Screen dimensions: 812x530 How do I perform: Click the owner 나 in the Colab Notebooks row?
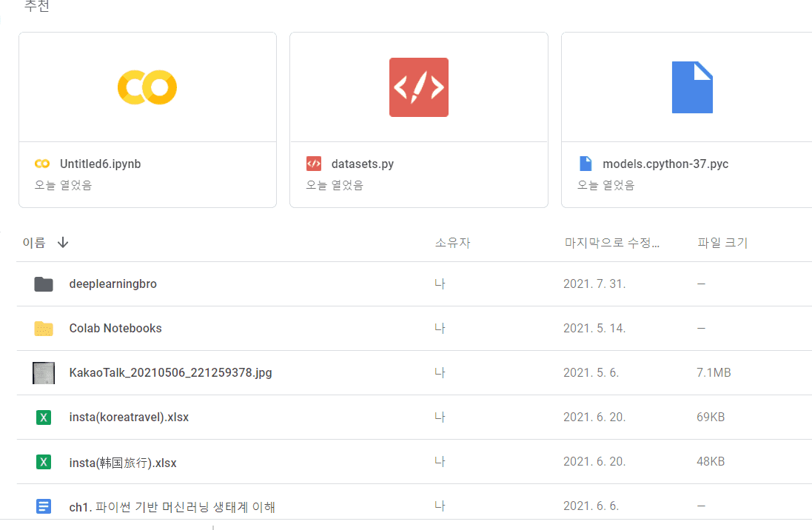pyautogui.click(x=440, y=329)
